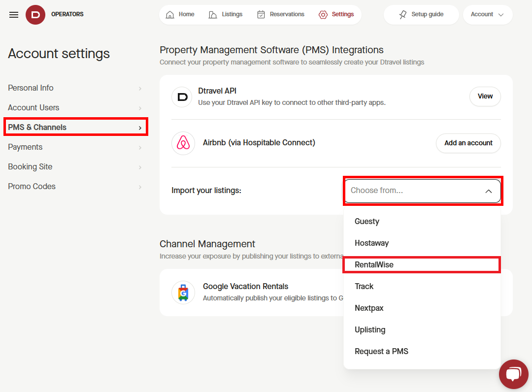Click the Airbnb logo icon
This screenshot has height=392, width=532.
(183, 143)
